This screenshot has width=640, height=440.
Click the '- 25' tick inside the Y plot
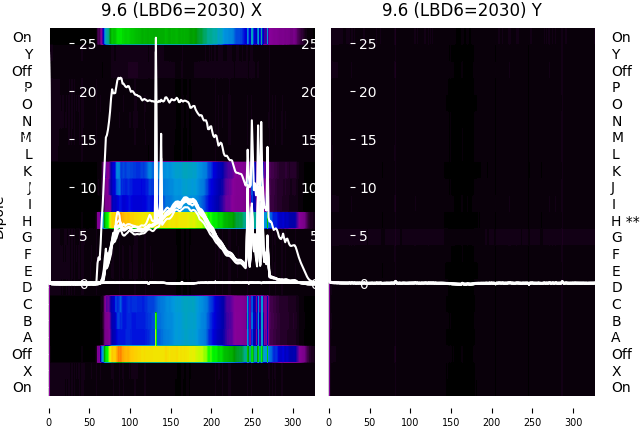tap(363, 44)
